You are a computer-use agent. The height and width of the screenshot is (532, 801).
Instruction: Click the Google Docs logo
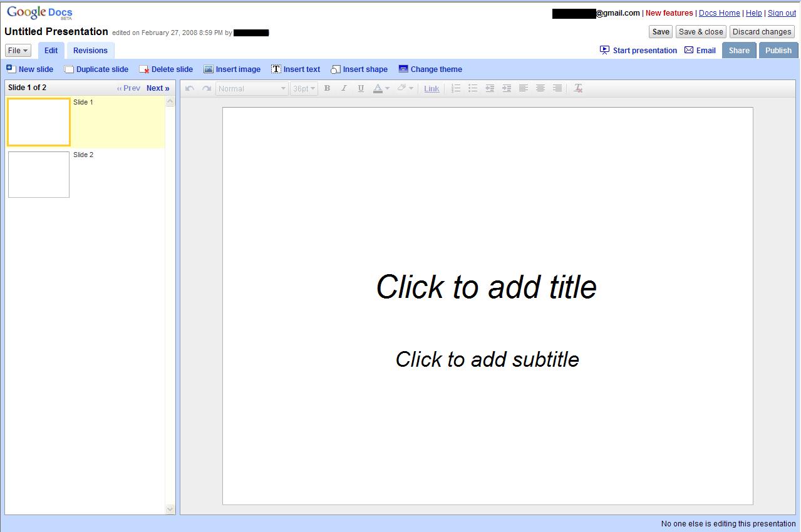tap(39, 13)
